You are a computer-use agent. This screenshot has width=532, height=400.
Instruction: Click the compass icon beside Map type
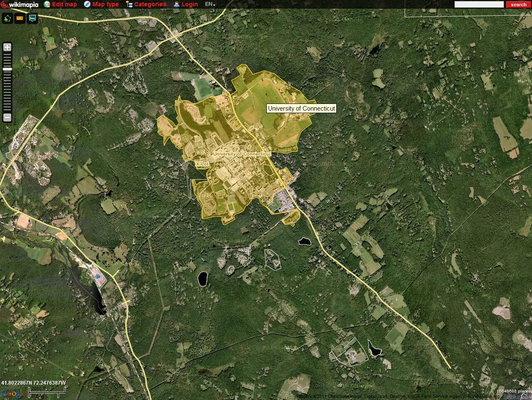click(87, 4)
